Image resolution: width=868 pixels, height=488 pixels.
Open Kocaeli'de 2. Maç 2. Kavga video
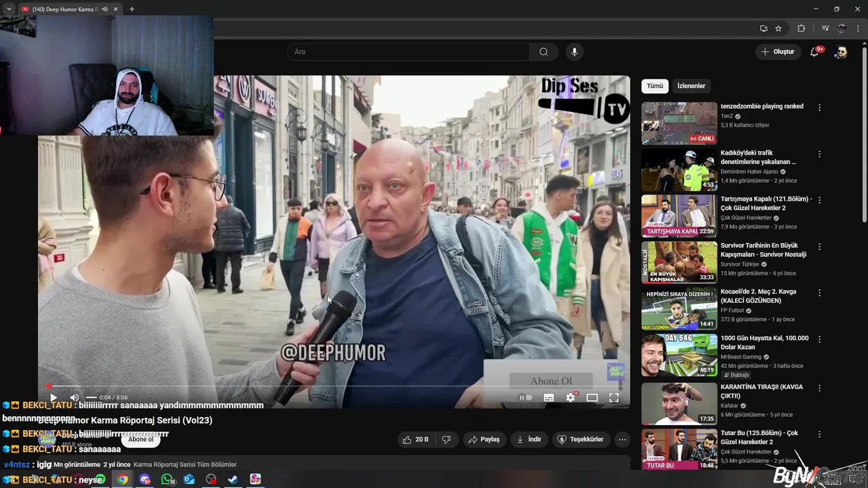tap(758, 296)
